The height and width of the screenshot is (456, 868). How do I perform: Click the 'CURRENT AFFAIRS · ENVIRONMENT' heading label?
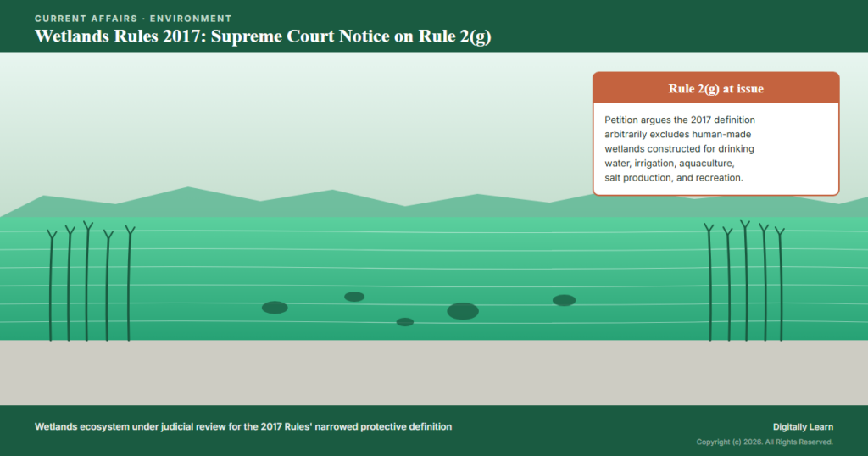133,19
